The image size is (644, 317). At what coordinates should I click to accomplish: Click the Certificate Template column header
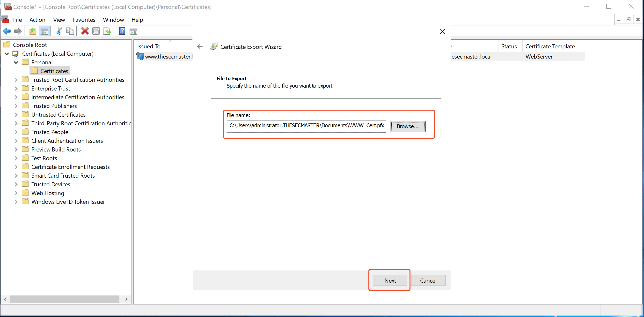550,46
